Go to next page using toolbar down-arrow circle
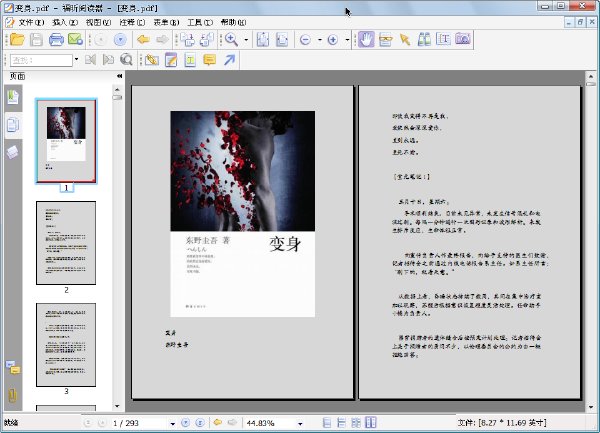 tap(120, 39)
